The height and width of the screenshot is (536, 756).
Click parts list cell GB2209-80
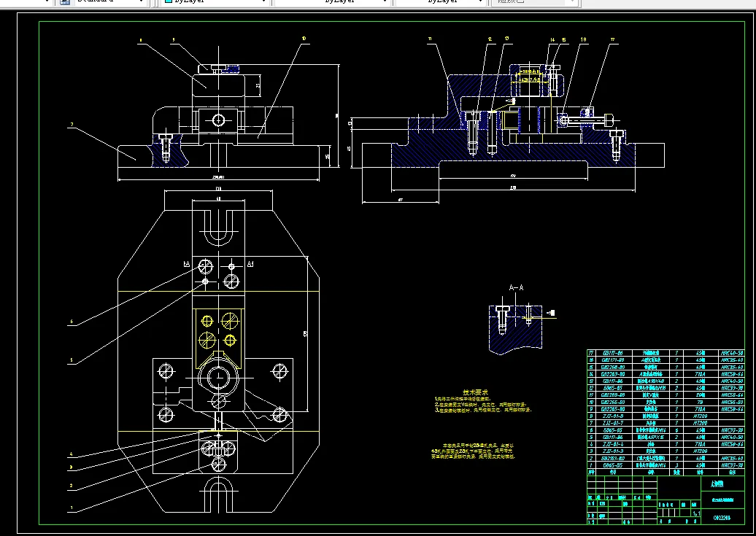click(613, 395)
